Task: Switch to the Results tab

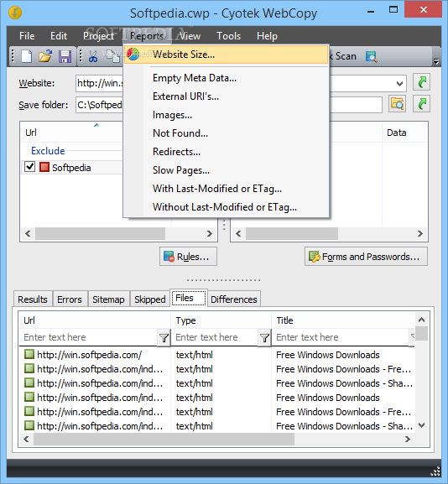Action: [33, 299]
